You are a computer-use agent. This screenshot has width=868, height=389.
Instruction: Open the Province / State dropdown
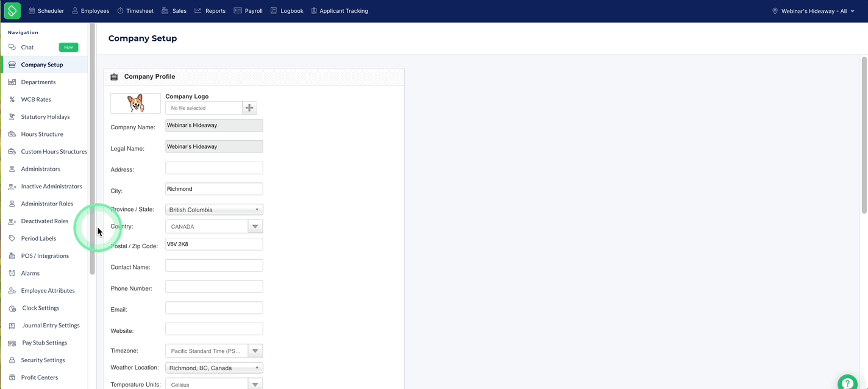tap(214, 210)
